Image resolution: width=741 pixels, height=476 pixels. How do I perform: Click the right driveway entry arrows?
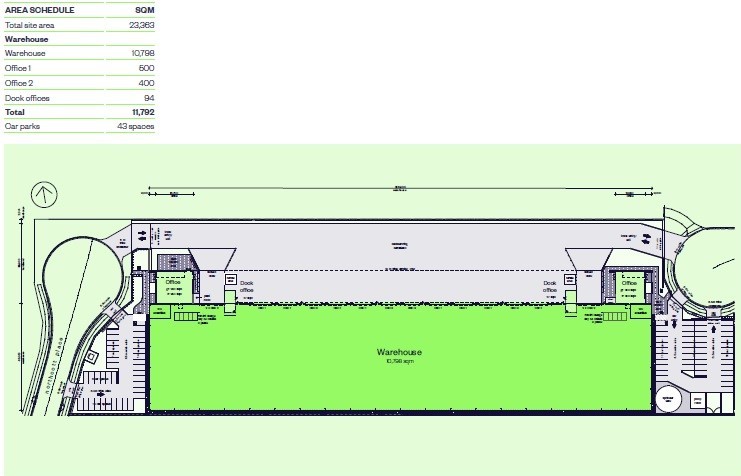click(x=646, y=238)
